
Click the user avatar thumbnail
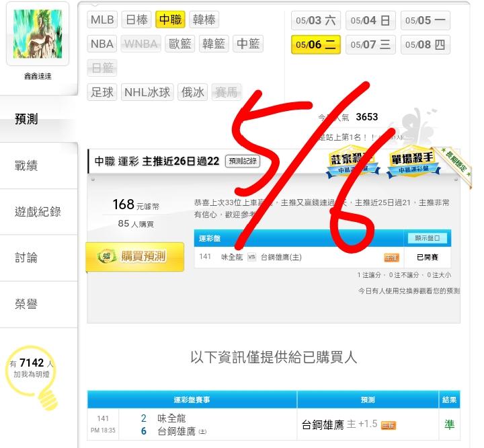coord(38,34)
